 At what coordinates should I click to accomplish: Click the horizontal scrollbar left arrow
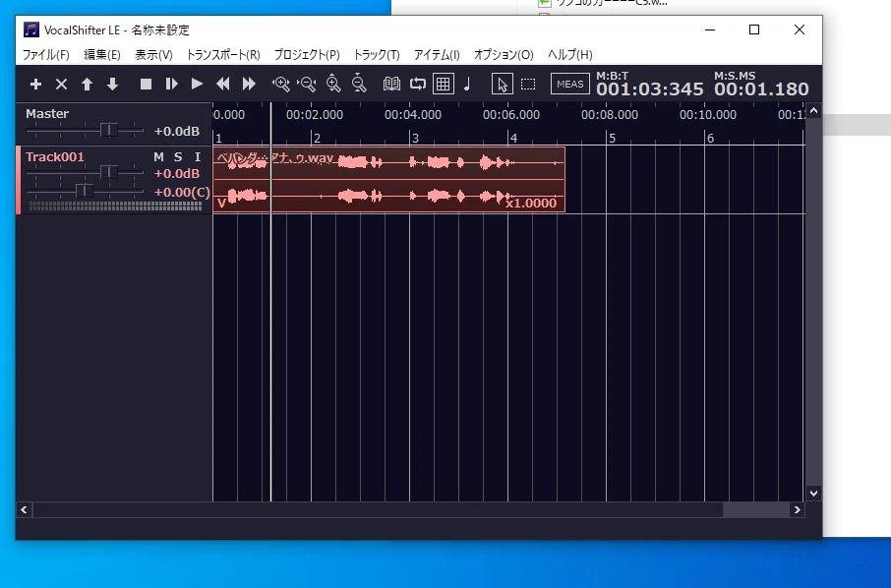[24, 509]
